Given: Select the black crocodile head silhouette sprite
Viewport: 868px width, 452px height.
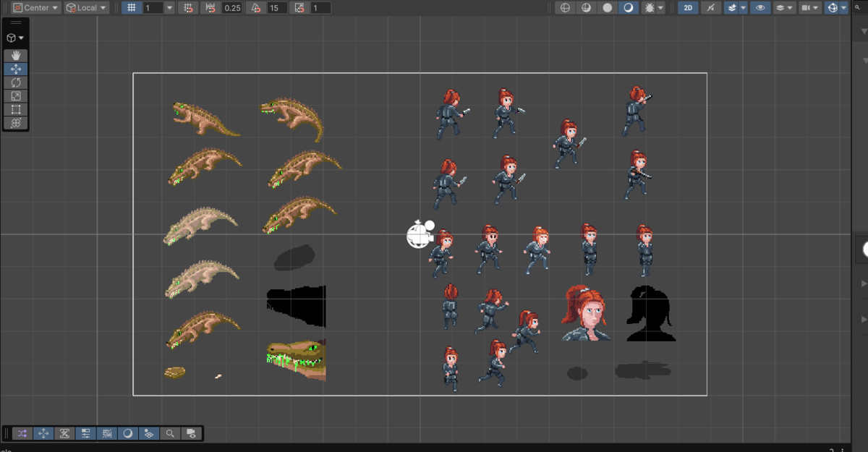Looking at the screenshot, I should (x=296, y=306).
